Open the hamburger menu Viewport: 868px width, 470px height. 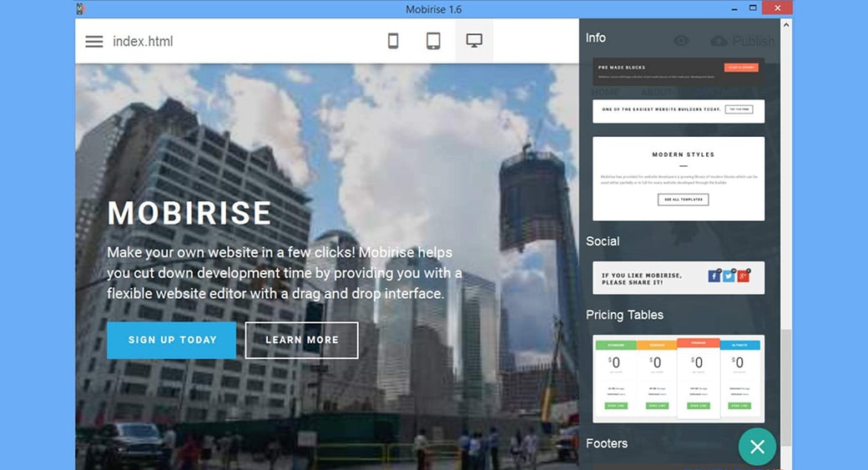coord(94,42)
